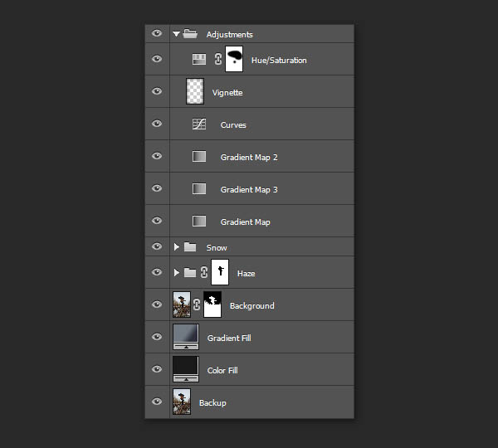Hide the Color Fill layer
The image size is (498, 448).
pyautogui.click(x=157, y=370)
